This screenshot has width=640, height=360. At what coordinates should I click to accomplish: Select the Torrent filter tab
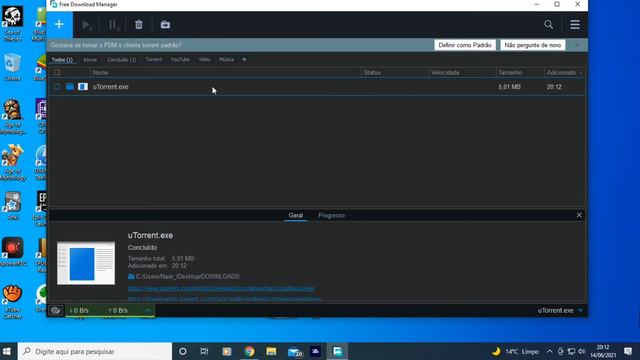pos(154,60)
